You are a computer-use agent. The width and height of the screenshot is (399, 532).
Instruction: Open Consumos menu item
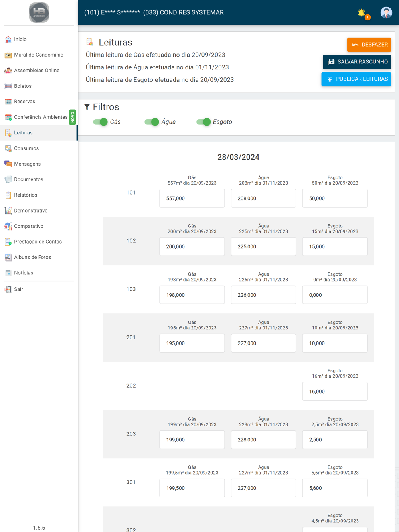coord(39,148)
